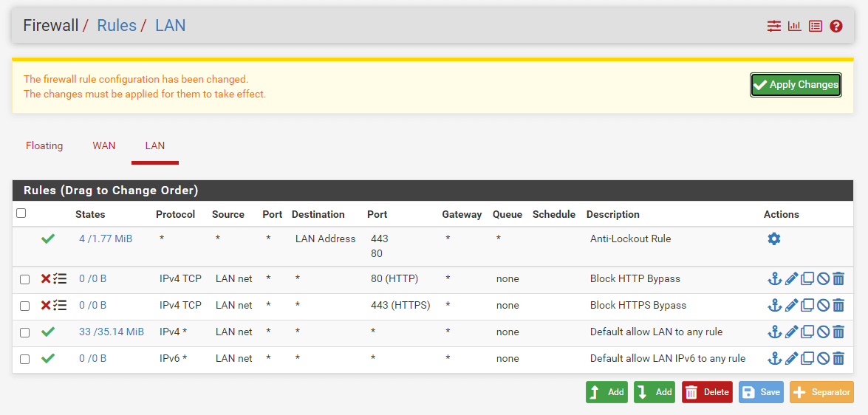Open related settings sliders icon in header
The image size is (868, 415).
[x=773, y=26]
